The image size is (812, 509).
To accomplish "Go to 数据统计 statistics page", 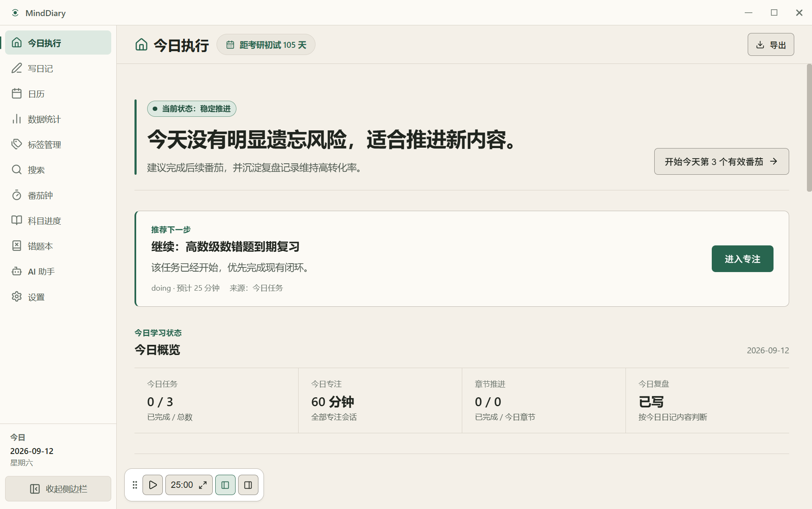I will tap(58, 119).
